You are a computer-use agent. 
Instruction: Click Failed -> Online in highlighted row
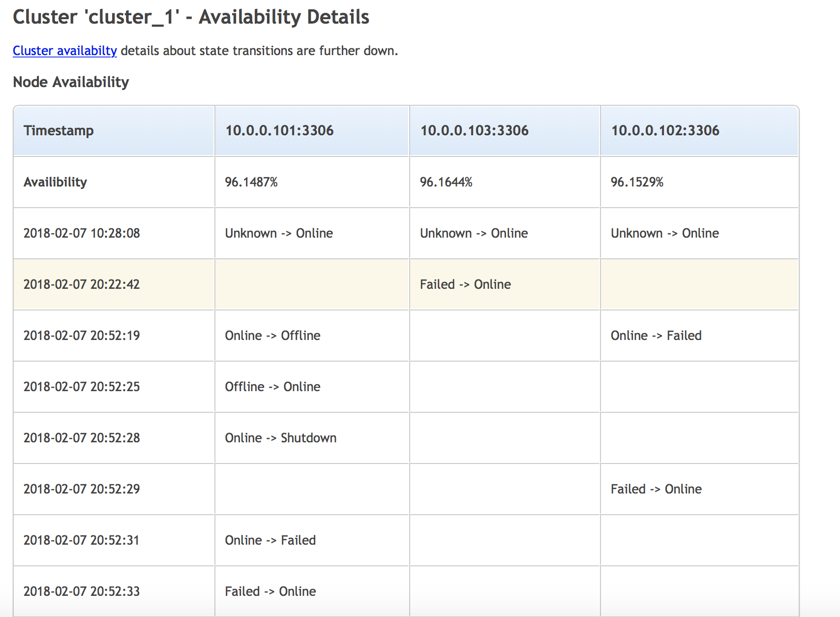pos(465,284)
